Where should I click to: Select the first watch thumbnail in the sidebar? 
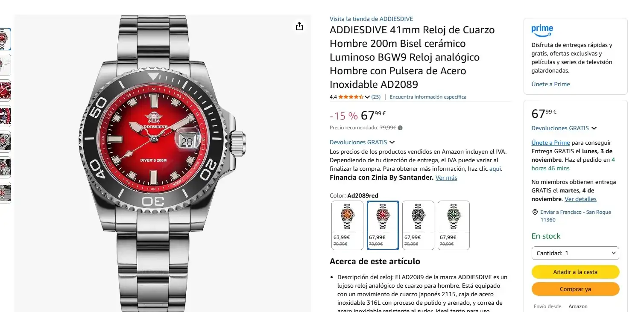[5, 39]
